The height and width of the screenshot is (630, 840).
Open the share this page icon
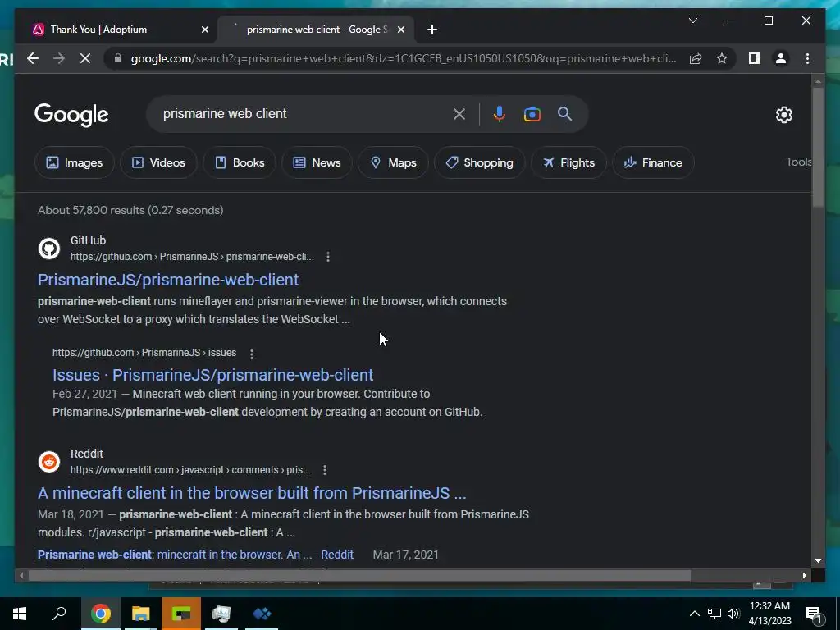pyautogui.click(x=696, y=58)
